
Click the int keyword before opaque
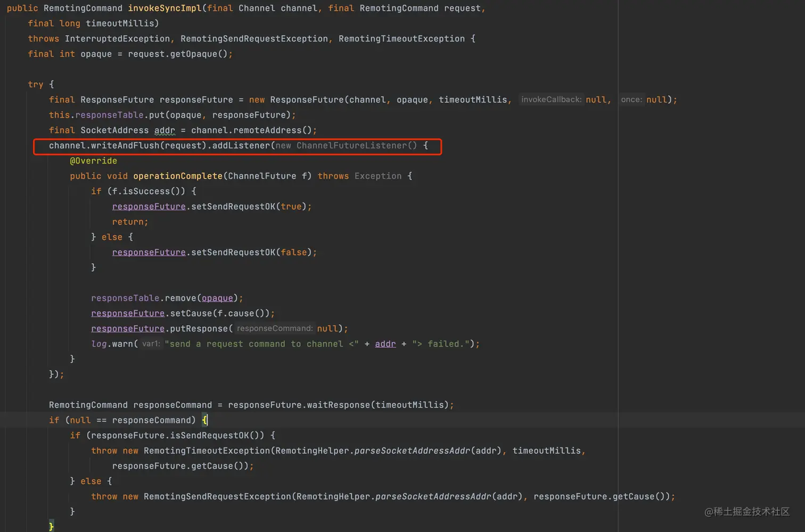coord(67,54)
